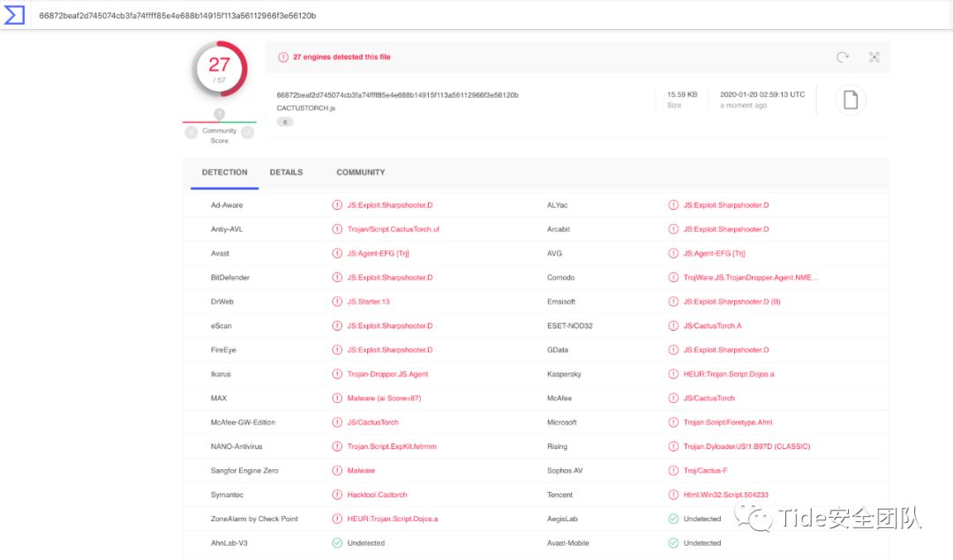Click the alert icon for Symantec's Hacktool.Cactorch
Screen dimensions: 953x560
point(337,495)
